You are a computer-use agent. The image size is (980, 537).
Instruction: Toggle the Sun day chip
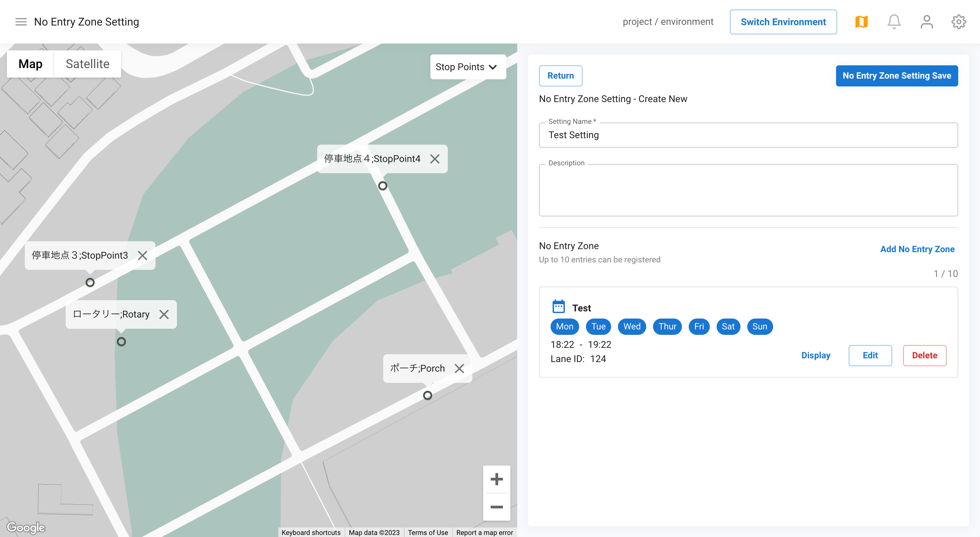click(760, 327)
